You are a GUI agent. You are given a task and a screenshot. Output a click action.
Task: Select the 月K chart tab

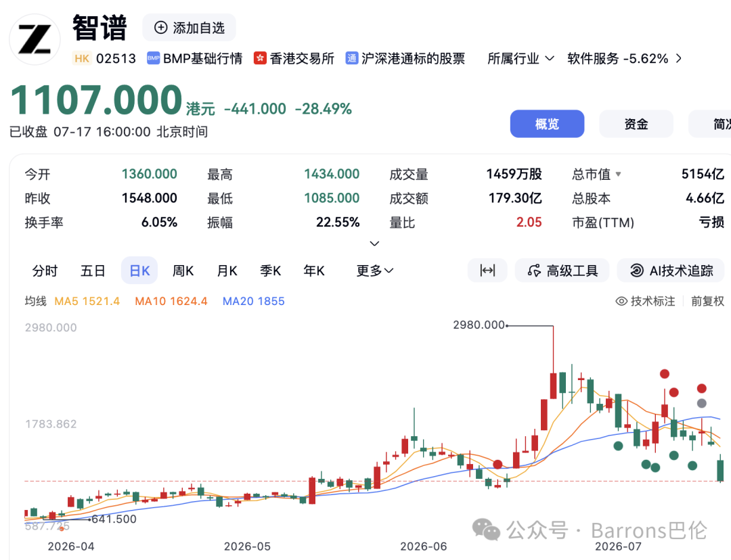click(x=227, y=271)
